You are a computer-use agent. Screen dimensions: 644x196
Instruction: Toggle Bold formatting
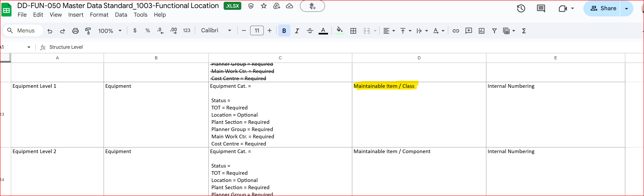click(x=284, y=31)
